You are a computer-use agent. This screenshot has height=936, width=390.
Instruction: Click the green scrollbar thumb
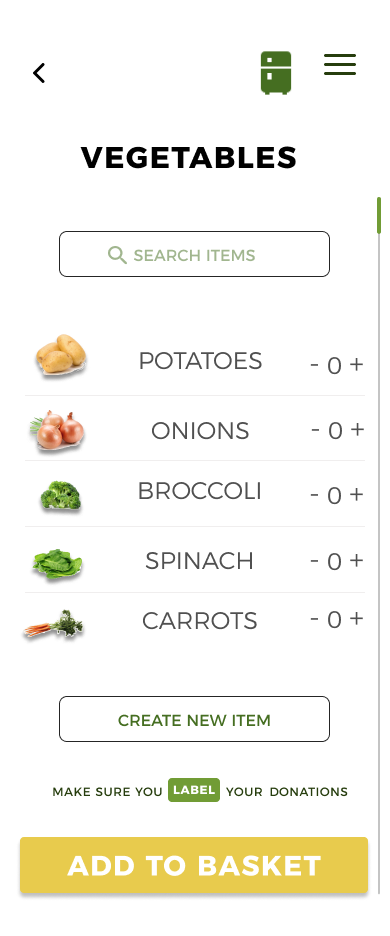[x=379, y=215]
